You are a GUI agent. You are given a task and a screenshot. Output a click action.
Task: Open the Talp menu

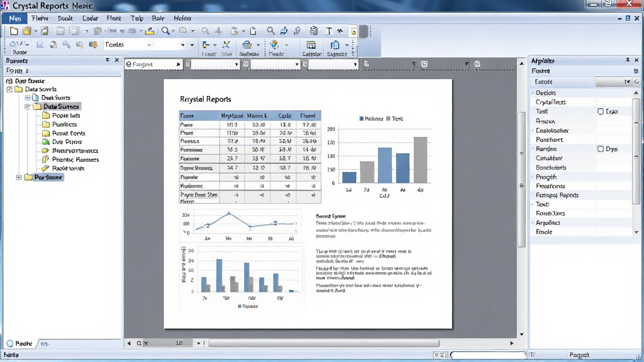coord(136,18)
